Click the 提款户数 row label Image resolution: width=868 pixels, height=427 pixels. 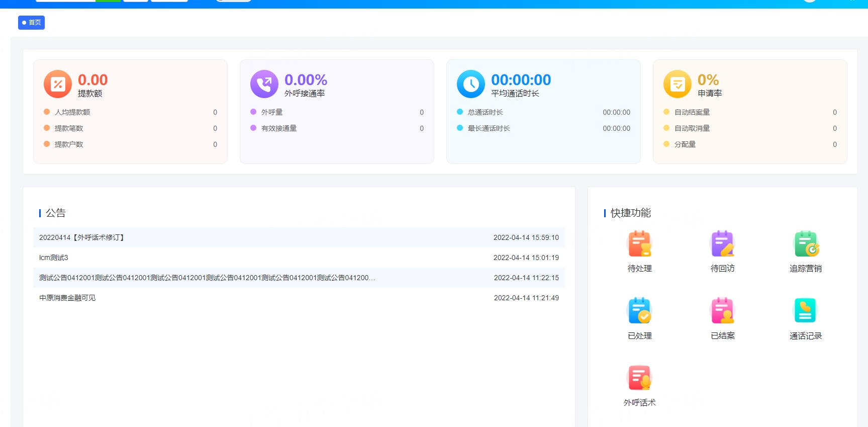69,144
